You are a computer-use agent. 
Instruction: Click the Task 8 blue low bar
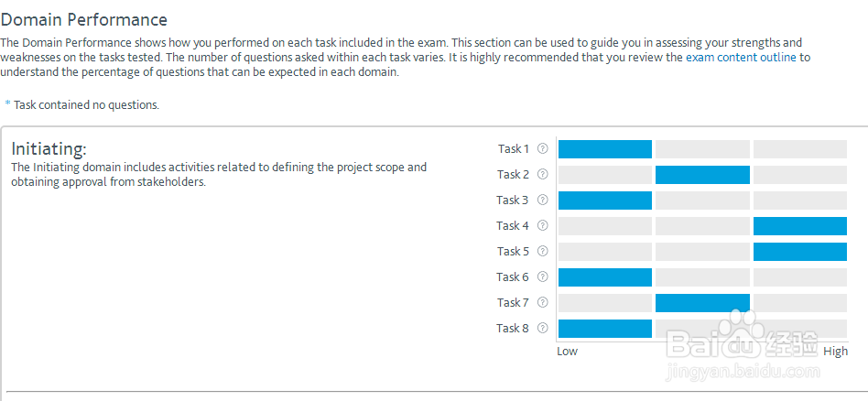click(x=604, y=329)
